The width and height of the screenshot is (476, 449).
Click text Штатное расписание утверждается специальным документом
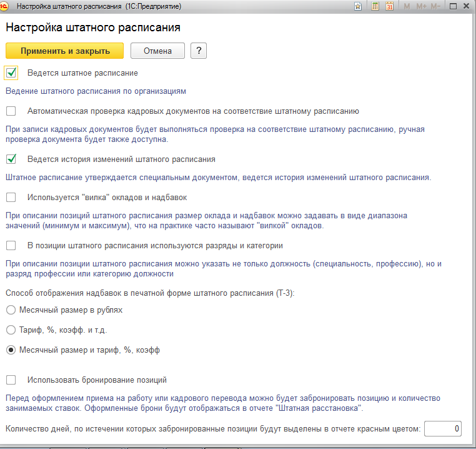click(219, 178)
